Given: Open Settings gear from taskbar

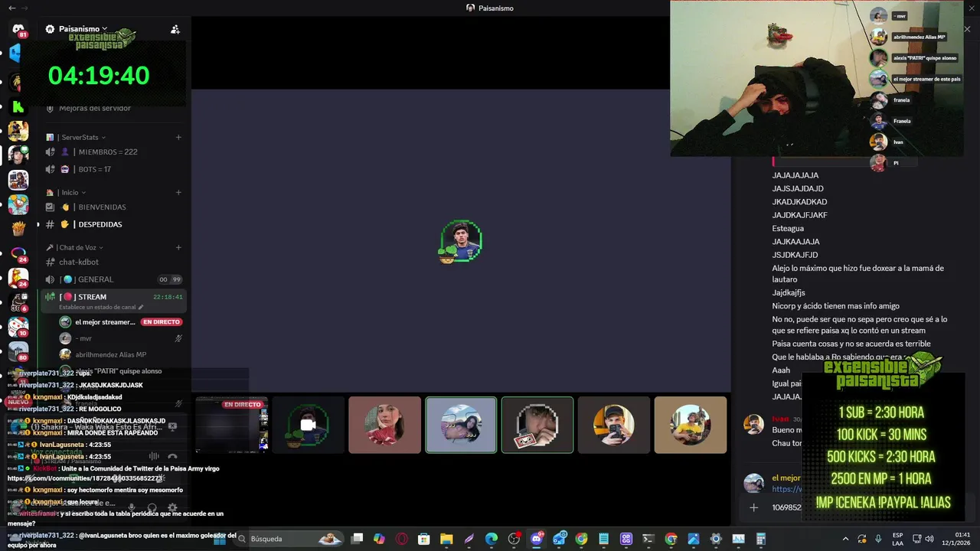Looking at the screenshot, I should [716, 539].
